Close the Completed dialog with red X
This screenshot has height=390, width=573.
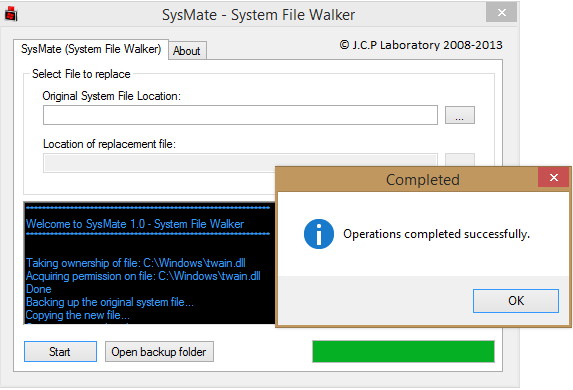pos(554,178)
